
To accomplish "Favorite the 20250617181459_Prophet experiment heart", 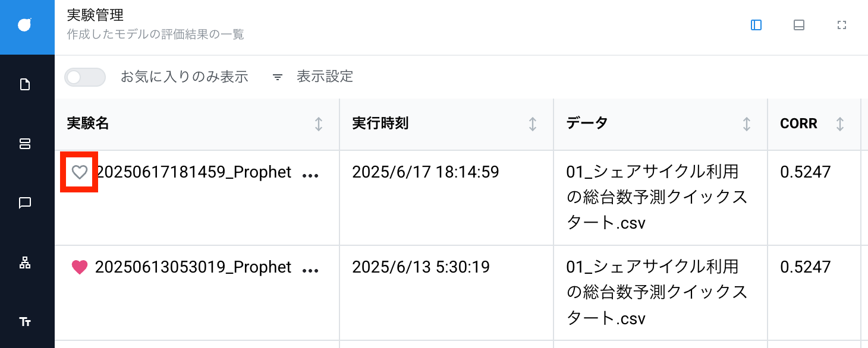I will (80, 172).
